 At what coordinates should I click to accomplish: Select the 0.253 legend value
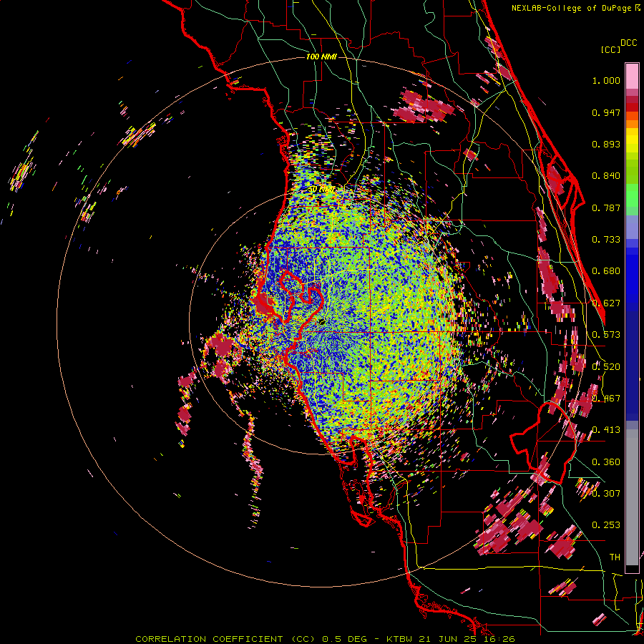(606, 525)
